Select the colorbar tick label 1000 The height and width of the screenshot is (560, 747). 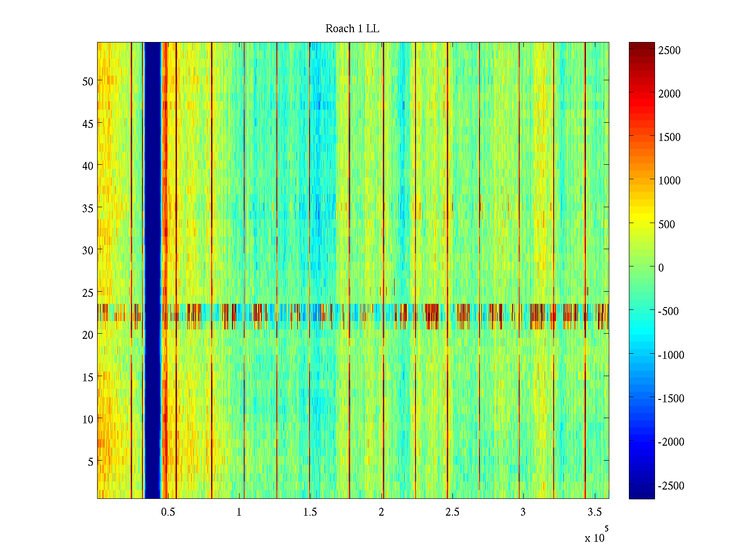tap(669, 181)
